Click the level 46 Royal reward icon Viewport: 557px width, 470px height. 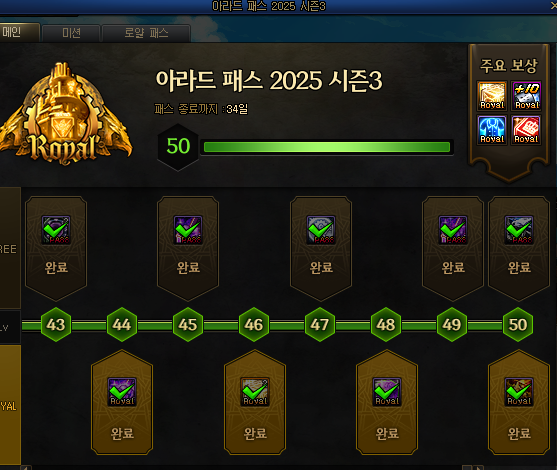click(255, 392)
